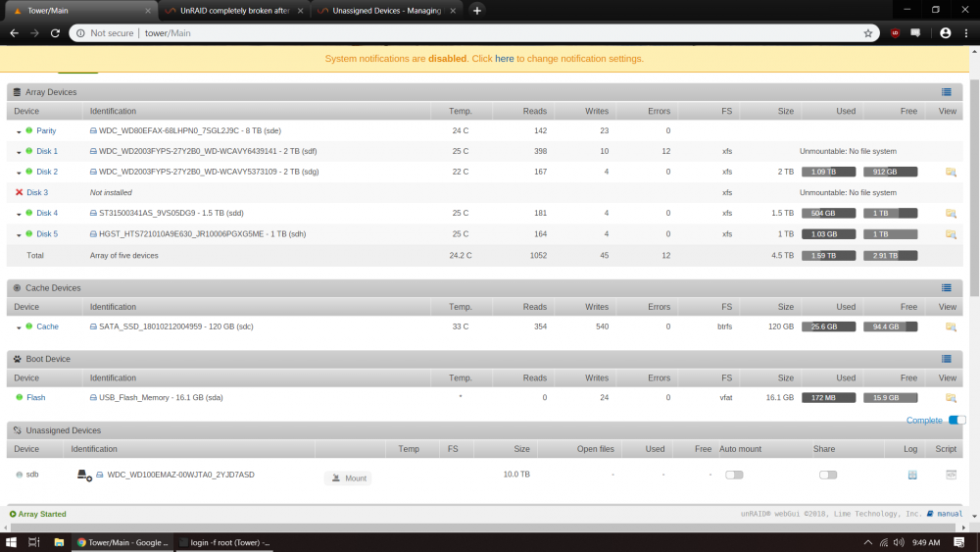
Task: Open login root Tower taskbar window
Action: click(225, 542)
